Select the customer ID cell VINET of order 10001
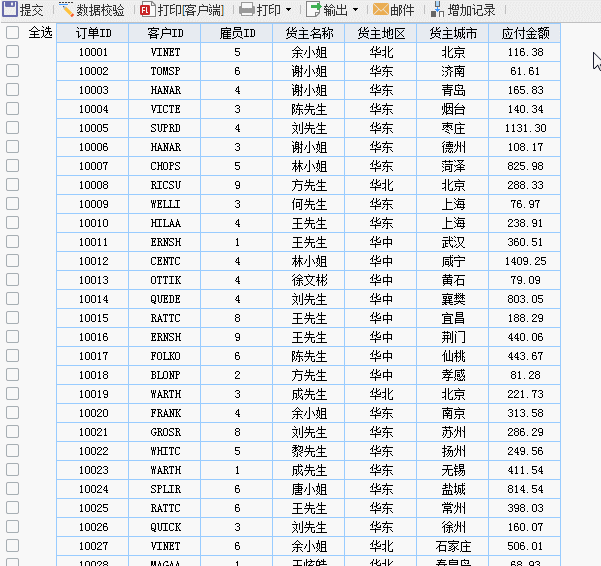601x566 pixels. [x=165, y=52]
